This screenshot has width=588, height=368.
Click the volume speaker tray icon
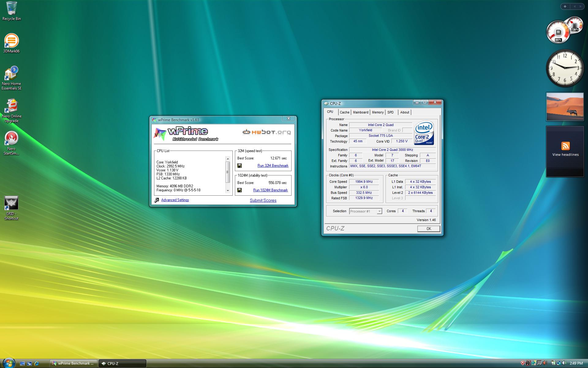coord(564,363)
